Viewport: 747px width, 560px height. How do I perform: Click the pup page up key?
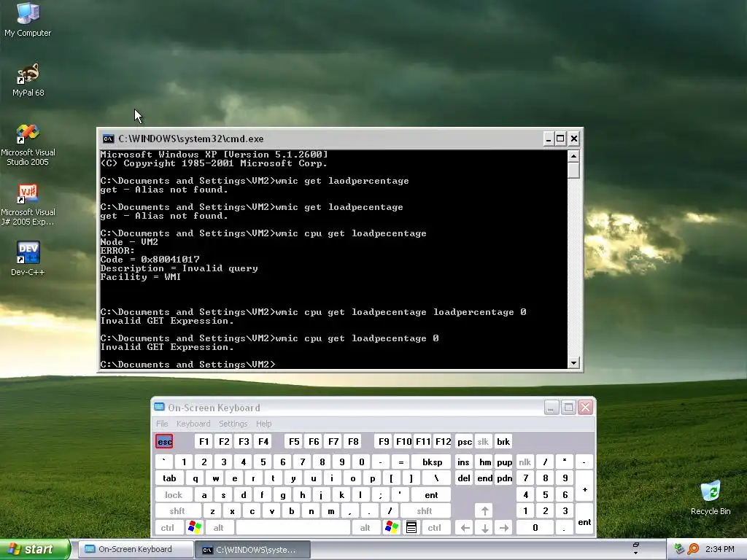[504, 462]
